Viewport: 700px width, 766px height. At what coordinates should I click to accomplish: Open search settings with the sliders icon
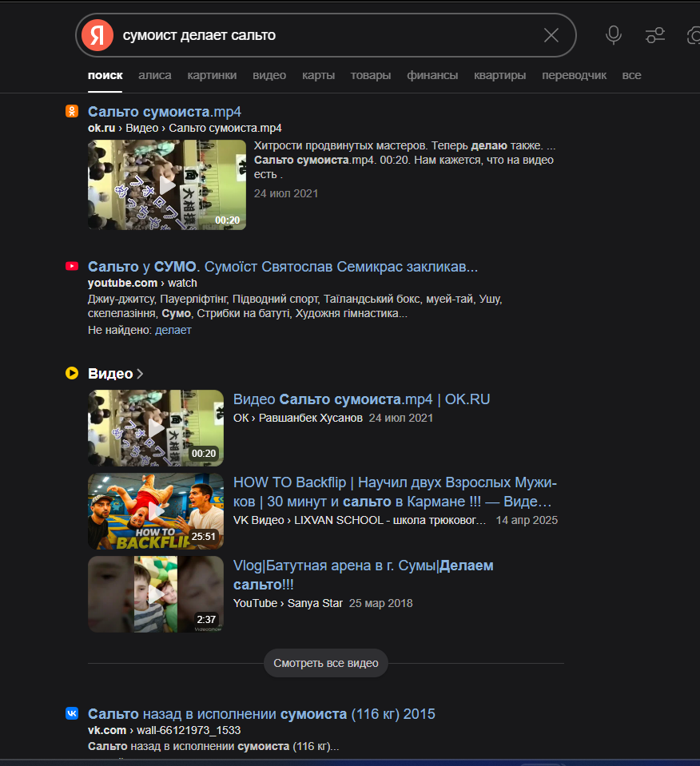[655, 35]
